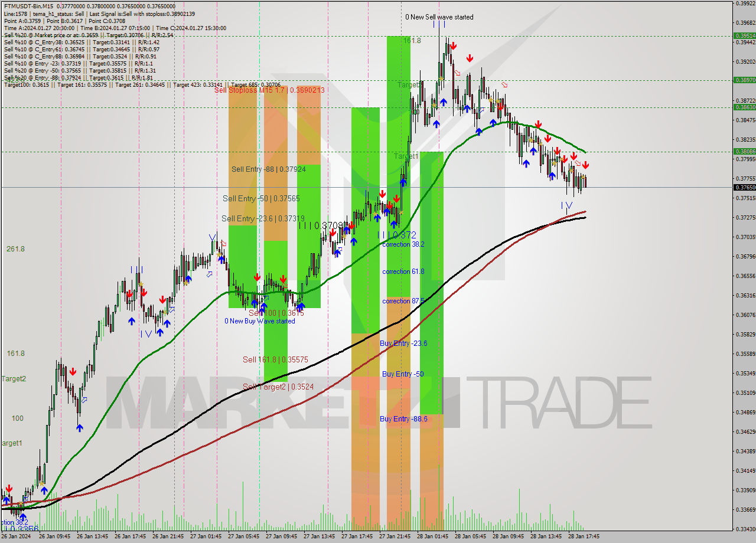Click the 0.33430 price axis label

tap(745, 529)
